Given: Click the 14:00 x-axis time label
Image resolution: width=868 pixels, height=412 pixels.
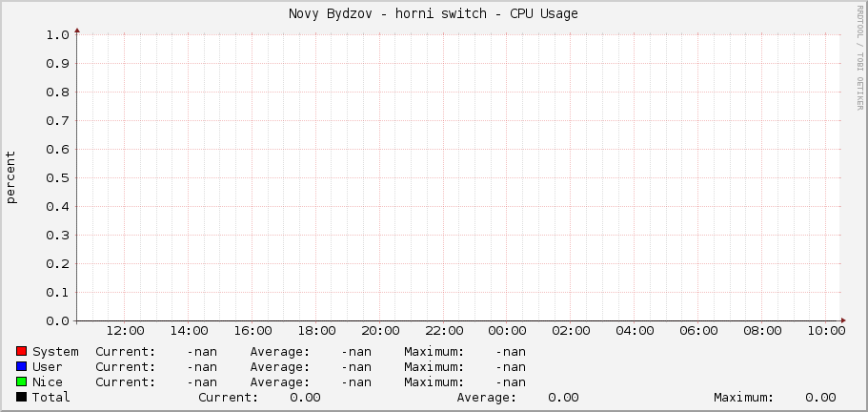Looking at the screenshot, I should click(189, 331).
